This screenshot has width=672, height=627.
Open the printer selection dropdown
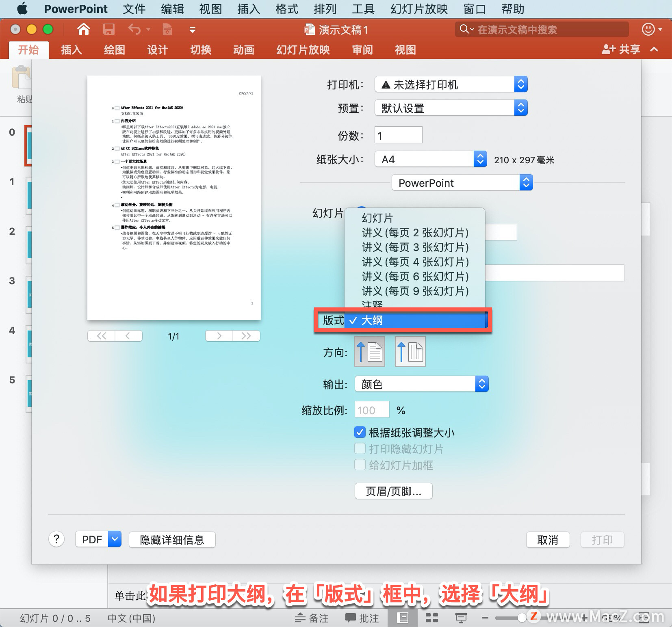(451, 84)
